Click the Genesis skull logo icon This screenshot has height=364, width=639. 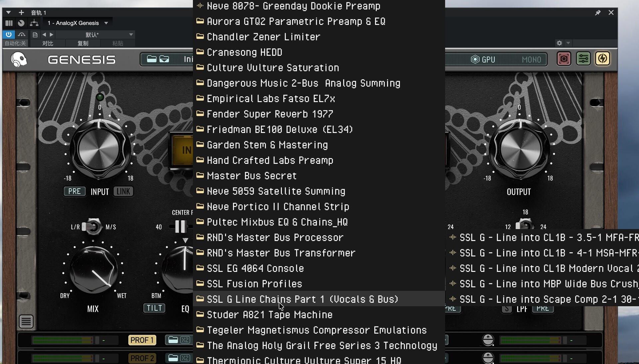19,60
